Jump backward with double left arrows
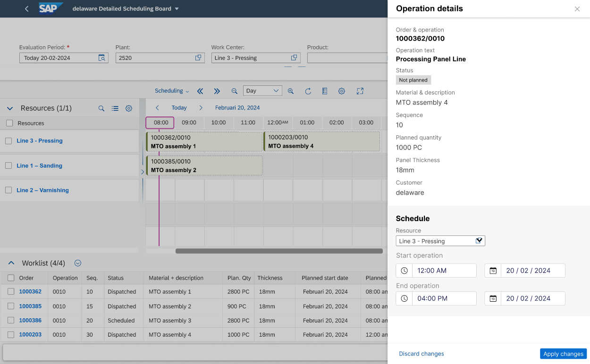 200,91
